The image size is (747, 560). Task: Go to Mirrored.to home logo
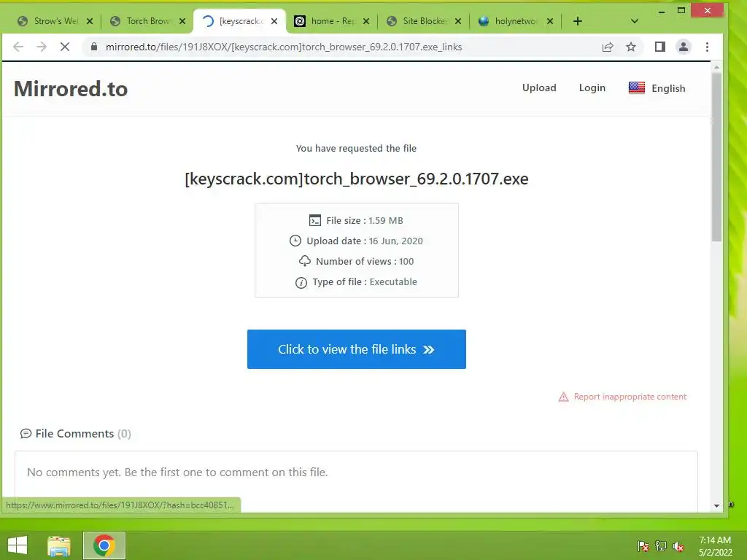71,89
